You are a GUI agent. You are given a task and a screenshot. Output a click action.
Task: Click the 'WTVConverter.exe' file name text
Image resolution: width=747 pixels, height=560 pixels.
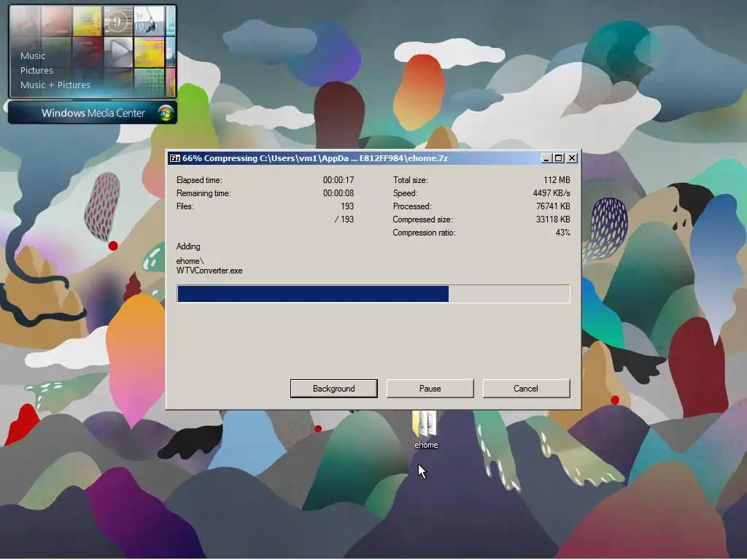pos(209,271)
